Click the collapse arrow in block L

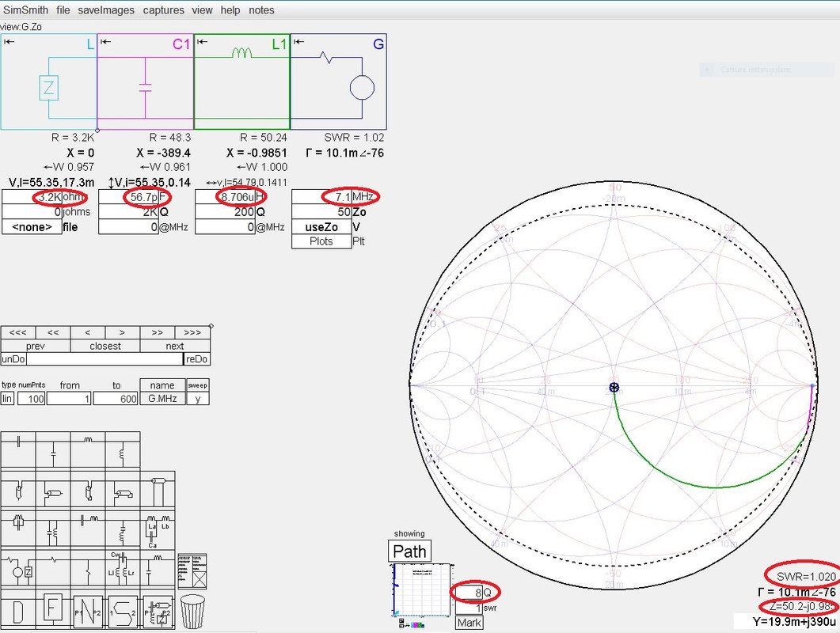[x=10, y=42]
